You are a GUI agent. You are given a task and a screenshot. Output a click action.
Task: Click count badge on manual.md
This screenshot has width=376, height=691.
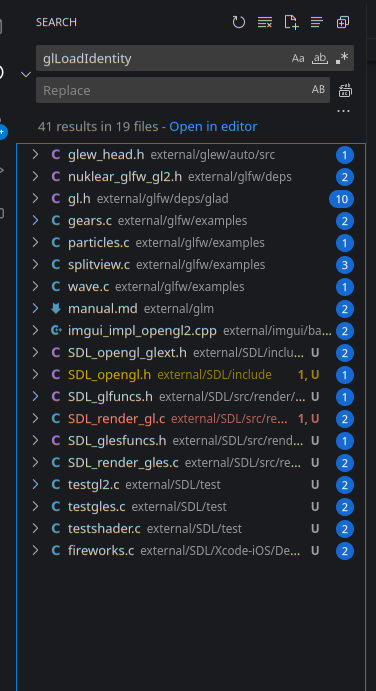[x=345, y=309]
